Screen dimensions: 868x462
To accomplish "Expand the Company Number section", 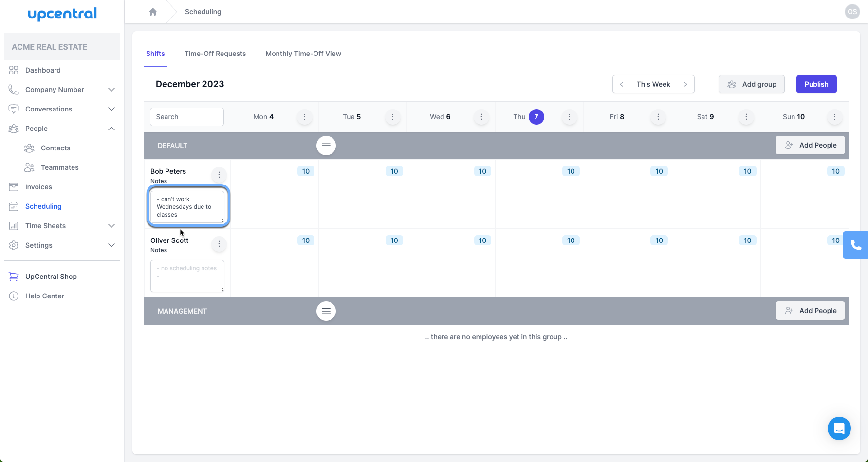I will (x=111, y=90).
